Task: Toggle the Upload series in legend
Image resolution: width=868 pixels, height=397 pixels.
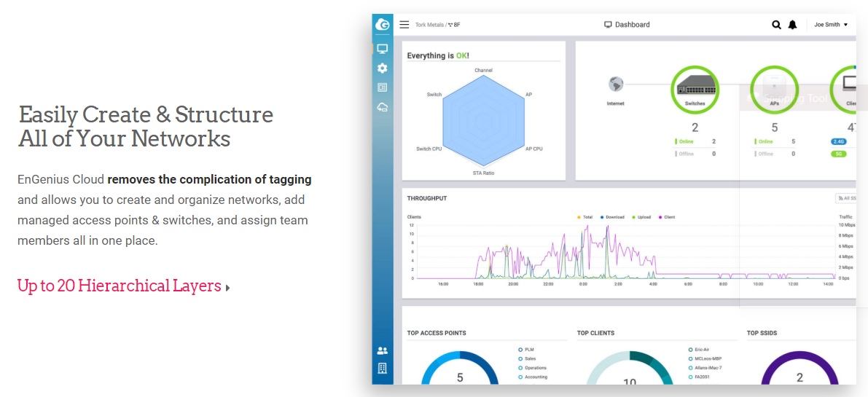Action: (641, 217)
